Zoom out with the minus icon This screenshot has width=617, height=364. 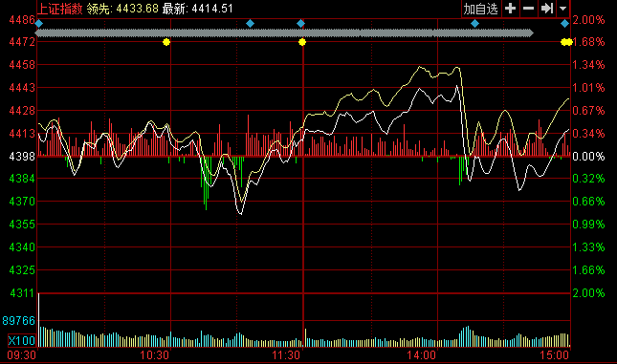pos(528,9)
